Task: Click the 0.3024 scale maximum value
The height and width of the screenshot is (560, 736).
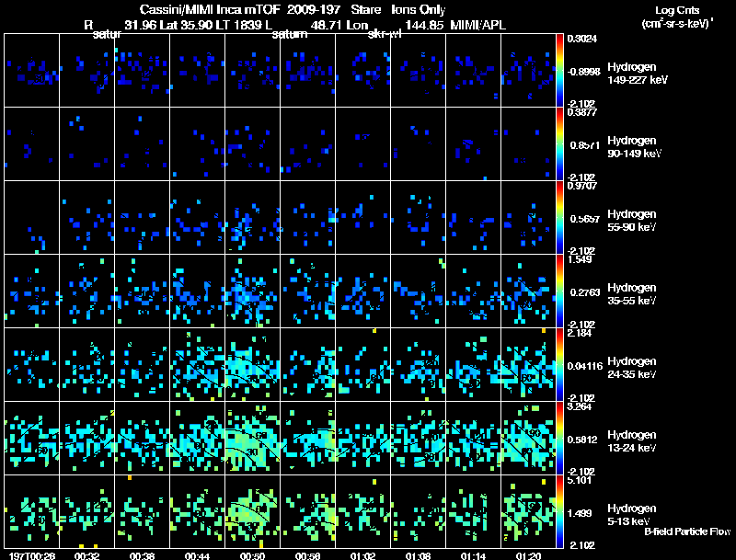Action: (582, 39)
